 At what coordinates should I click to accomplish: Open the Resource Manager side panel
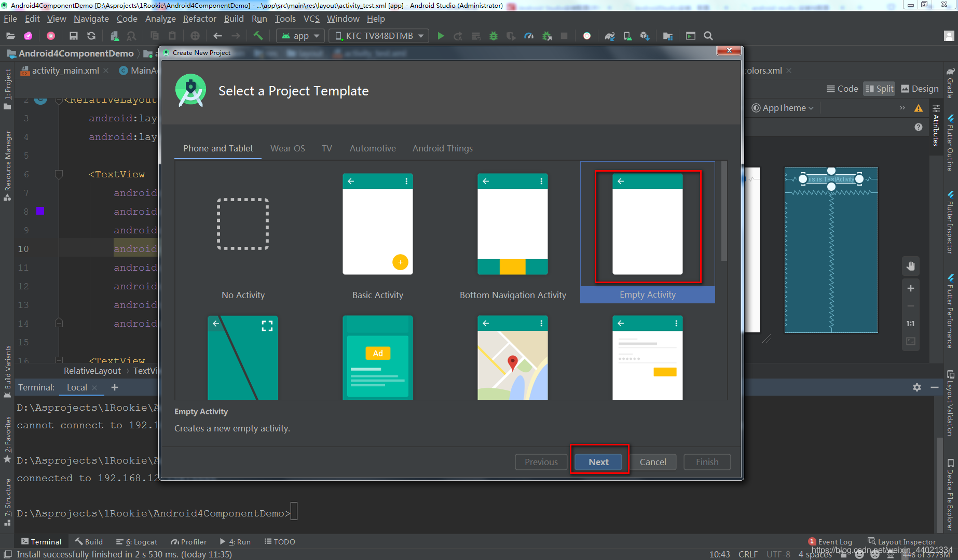pos(7,166)
